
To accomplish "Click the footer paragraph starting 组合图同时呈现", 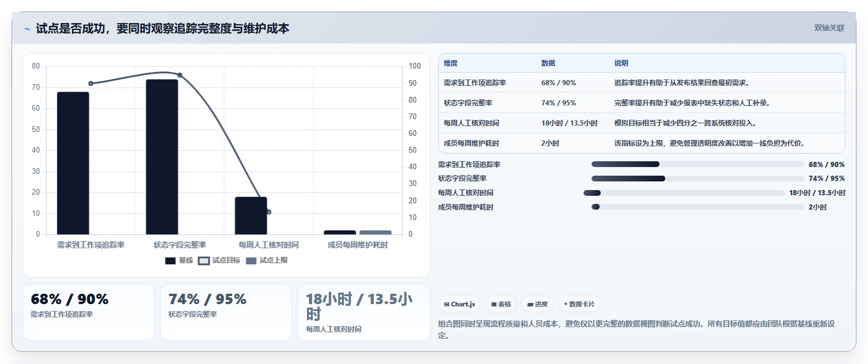I will (636, 329).
